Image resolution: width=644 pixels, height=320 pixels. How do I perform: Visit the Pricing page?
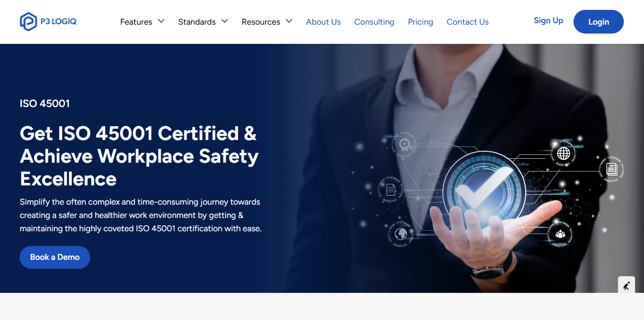pyautogui.click(x=420, y=22)
